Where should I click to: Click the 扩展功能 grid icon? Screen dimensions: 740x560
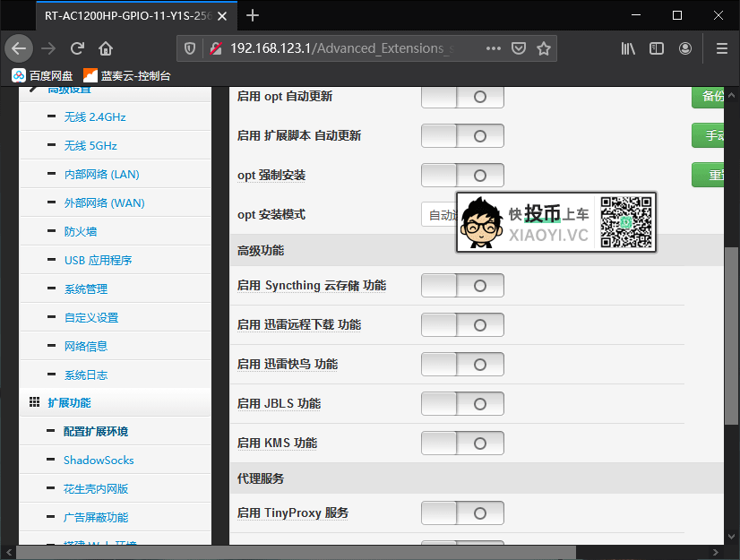[x=34, y=402]
